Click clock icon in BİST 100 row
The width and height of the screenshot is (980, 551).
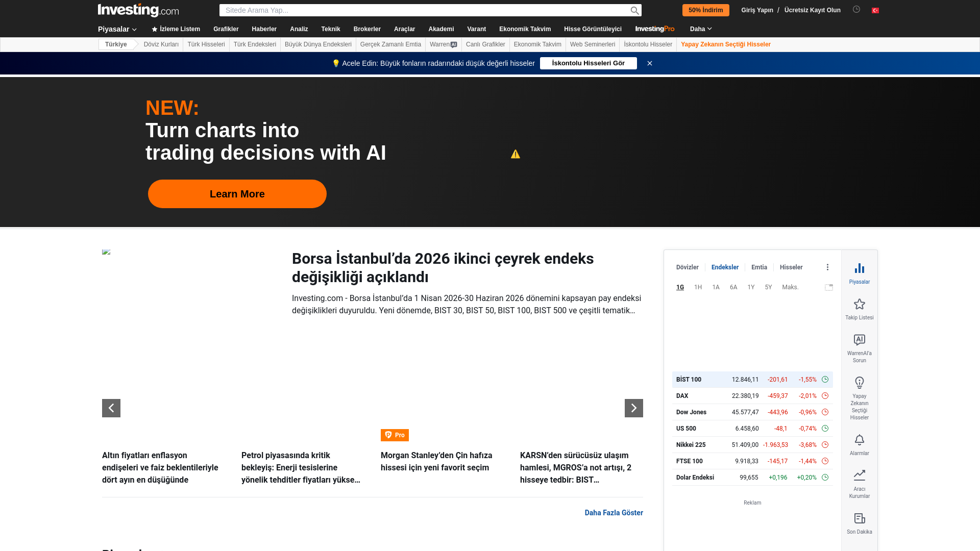click(825, 380)
